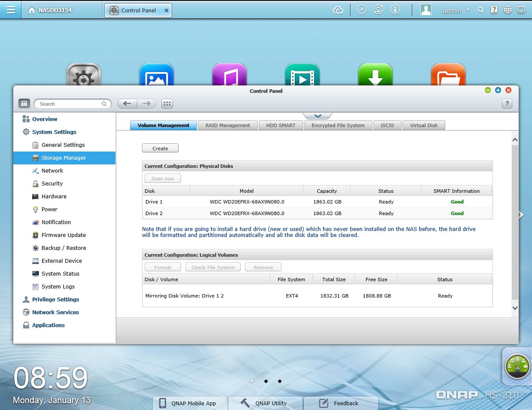532x410 pixels.
Task: Open the Music Station desktop app
Action: pos(230,74)
